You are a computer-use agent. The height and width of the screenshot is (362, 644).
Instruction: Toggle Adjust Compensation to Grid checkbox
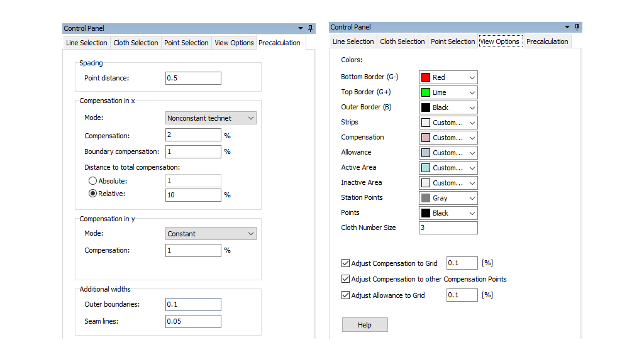345,263
